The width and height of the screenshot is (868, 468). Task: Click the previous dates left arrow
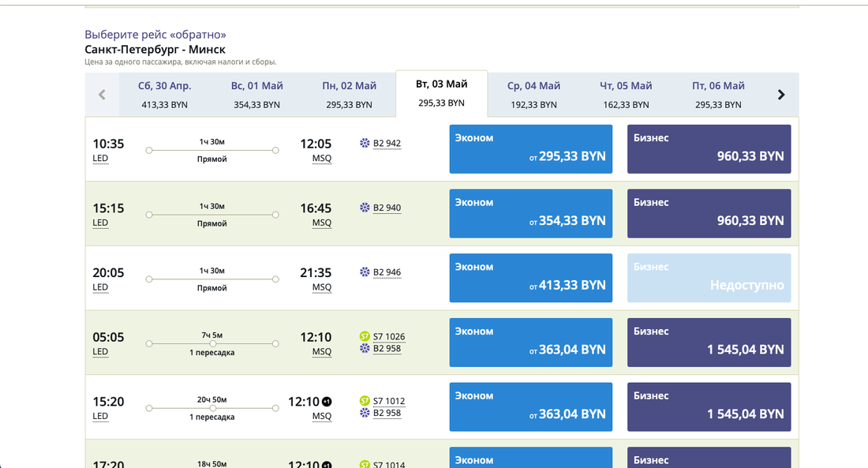pyautogui.click(x=102, y=95)
